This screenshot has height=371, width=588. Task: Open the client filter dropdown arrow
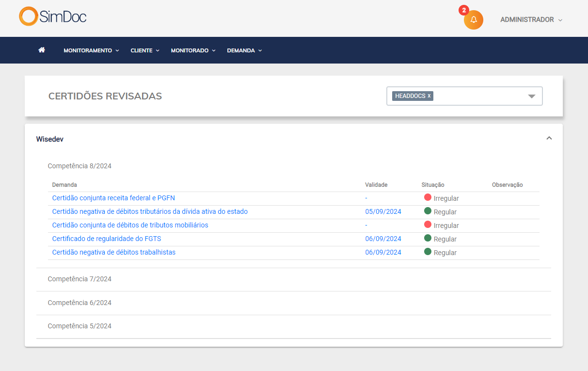coord(531,96)
